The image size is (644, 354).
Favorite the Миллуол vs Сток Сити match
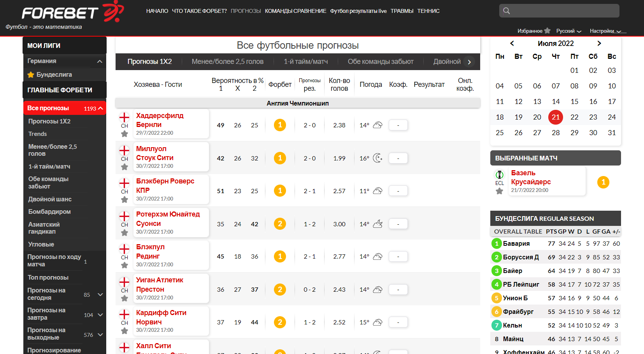point(125,167)
